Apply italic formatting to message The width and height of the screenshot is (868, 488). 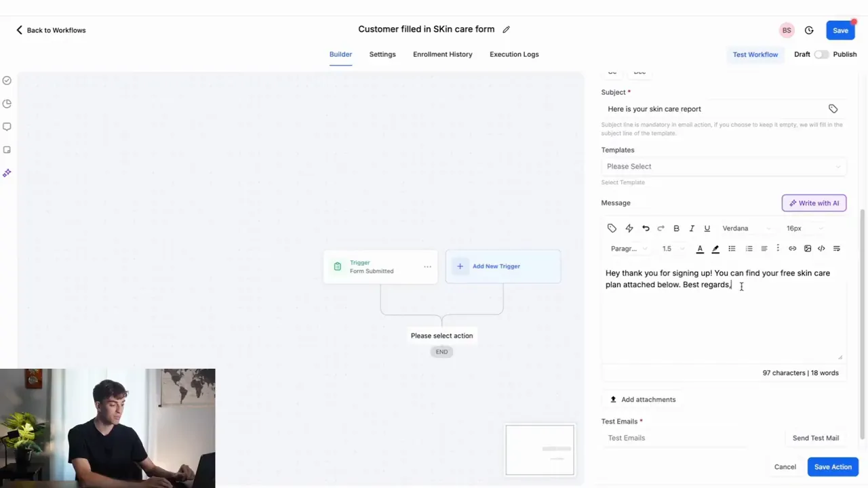coord(692,228)
